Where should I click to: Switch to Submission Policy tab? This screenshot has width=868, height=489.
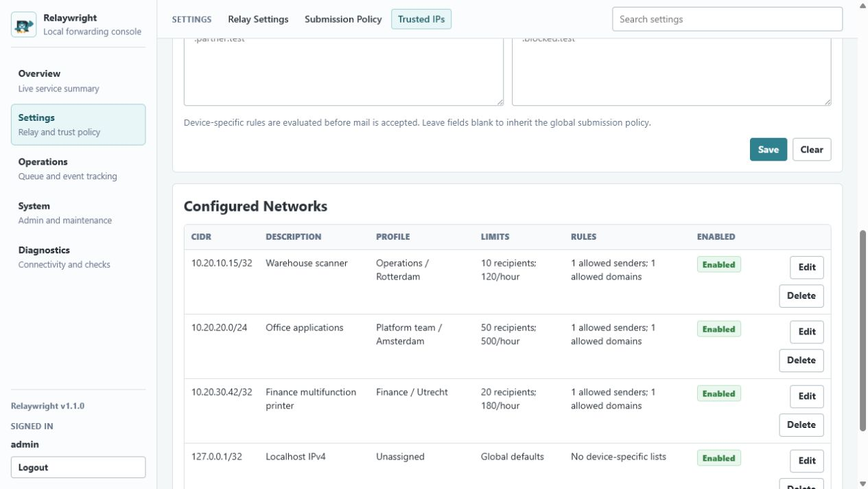pos(343,19)
